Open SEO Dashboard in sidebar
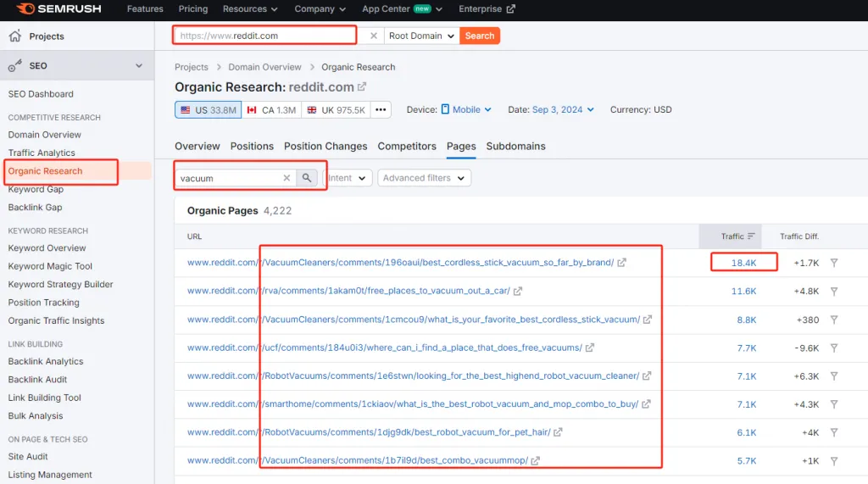 [x=41, y=94]
